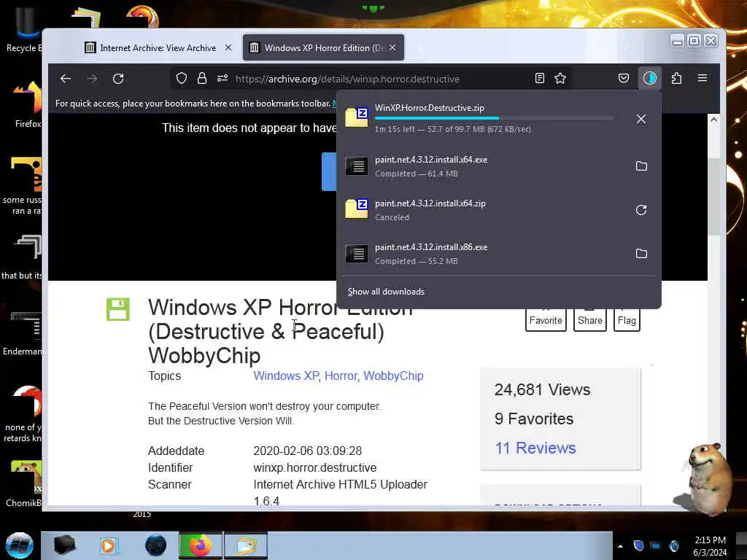Go back using the browser back arrow
Screen dimensions: 747x560
click(66, 79)
